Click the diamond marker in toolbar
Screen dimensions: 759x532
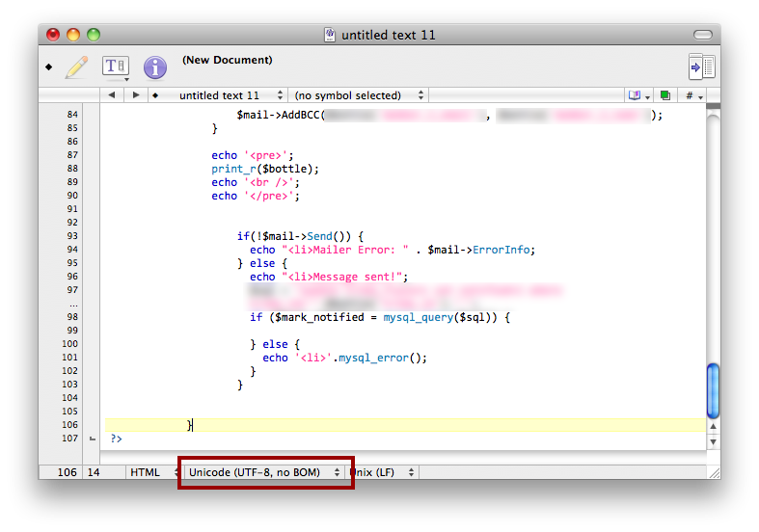coord(49,66)
